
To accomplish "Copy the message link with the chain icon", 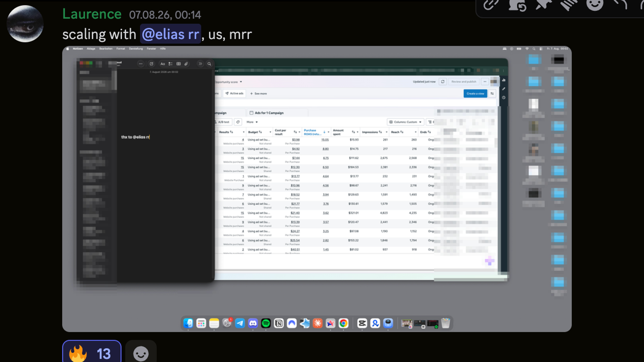I will (491, 5).
